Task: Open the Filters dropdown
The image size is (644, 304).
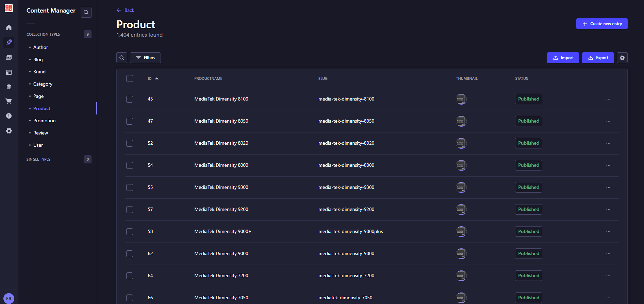Action: (x=145, y=58)
